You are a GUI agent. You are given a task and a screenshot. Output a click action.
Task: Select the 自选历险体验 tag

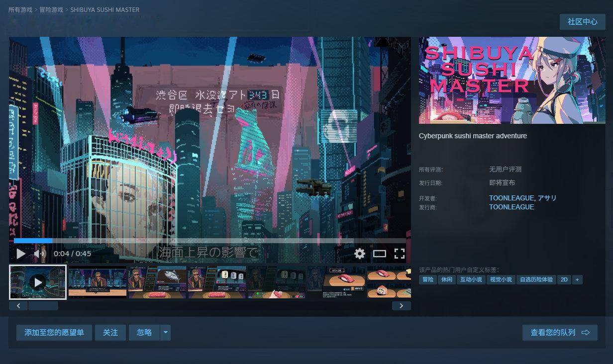[536, 279]
